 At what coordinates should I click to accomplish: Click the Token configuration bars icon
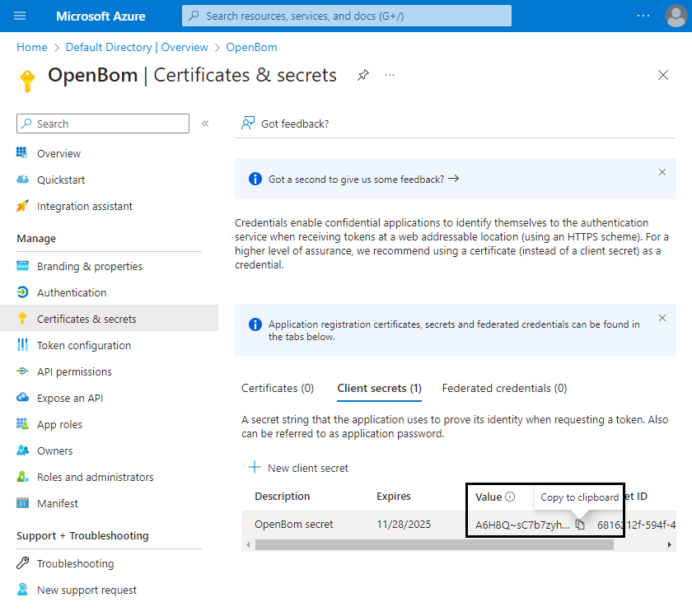click(22, 344)
